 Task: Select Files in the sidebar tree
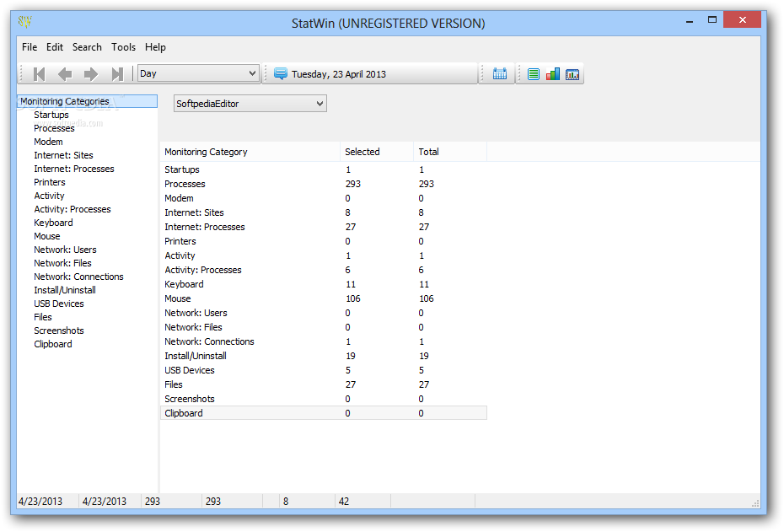pos(43,318)
